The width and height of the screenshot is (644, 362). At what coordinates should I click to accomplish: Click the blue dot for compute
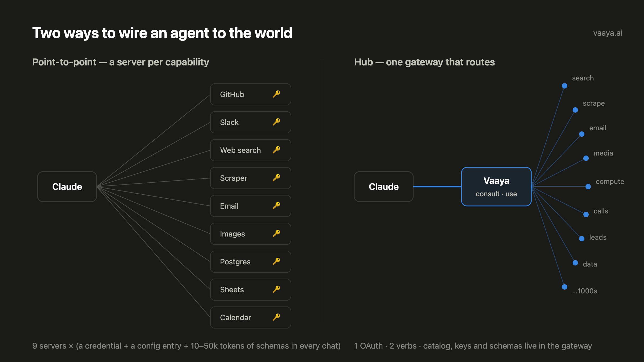(588, 187)
